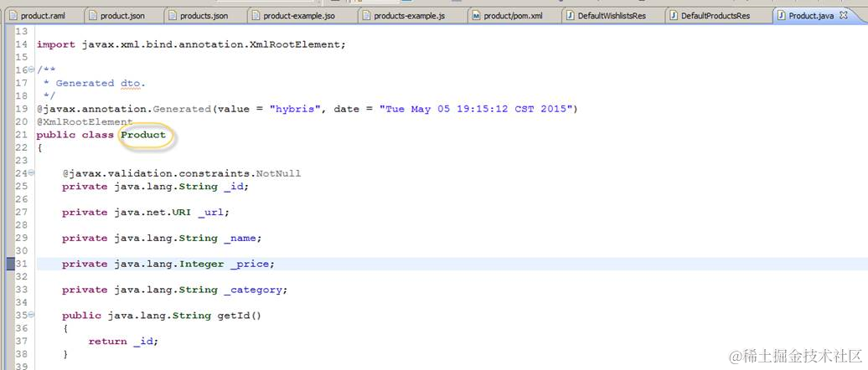The width and height of the screenshot is (868, 370).
Task: Click the _url field of type java.net.URI
Action: 146,213
